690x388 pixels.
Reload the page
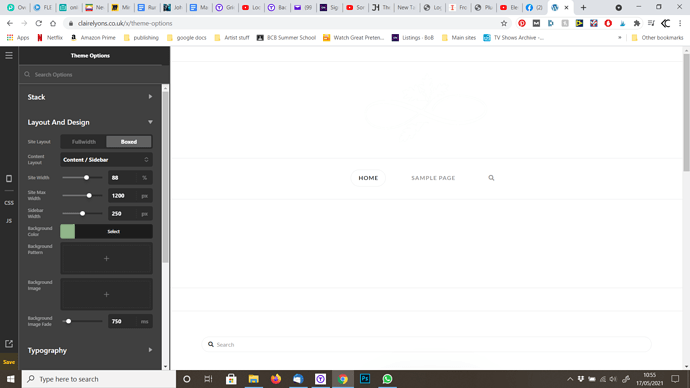pyautogui.click(x=38, y=23)
